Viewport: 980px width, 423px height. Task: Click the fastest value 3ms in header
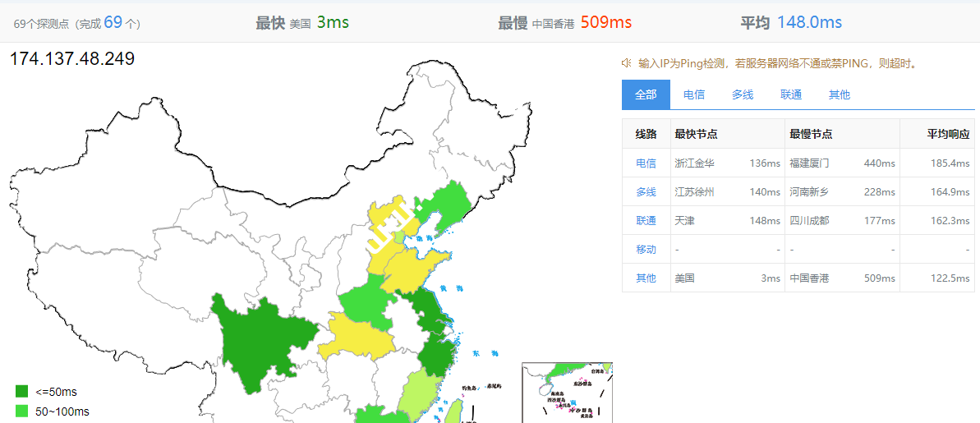(333, 22)
